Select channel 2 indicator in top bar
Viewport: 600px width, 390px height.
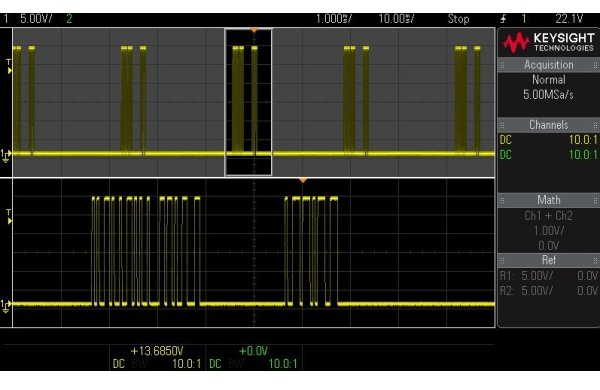[69, 19]
